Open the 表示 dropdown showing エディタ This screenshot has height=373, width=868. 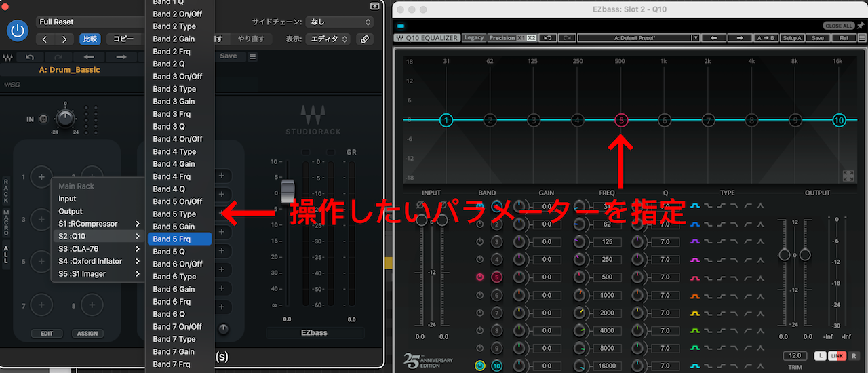pyautogui.click(x=328, y=39)
